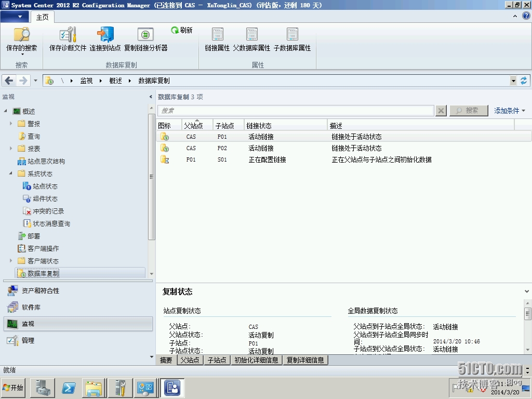532x399 pixels.
Task: Open 资产和符合性 workspace
Action: point(78,291)
